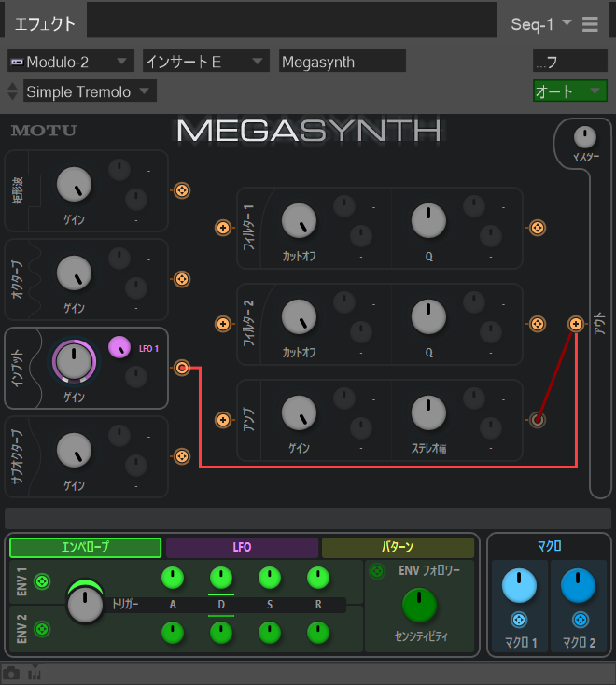Click the ENV 1 attack knob
The height and width of the screenshot is (685, 616).
pyautogui.click(x=173, y=578)
